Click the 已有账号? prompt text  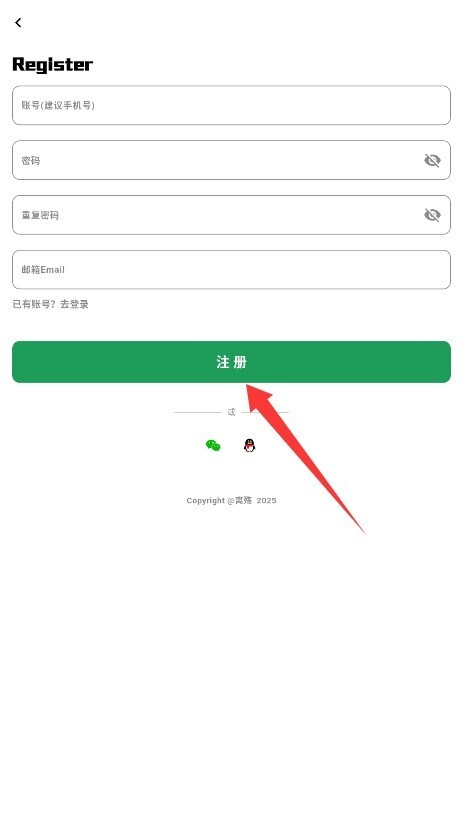coord(34,304)
